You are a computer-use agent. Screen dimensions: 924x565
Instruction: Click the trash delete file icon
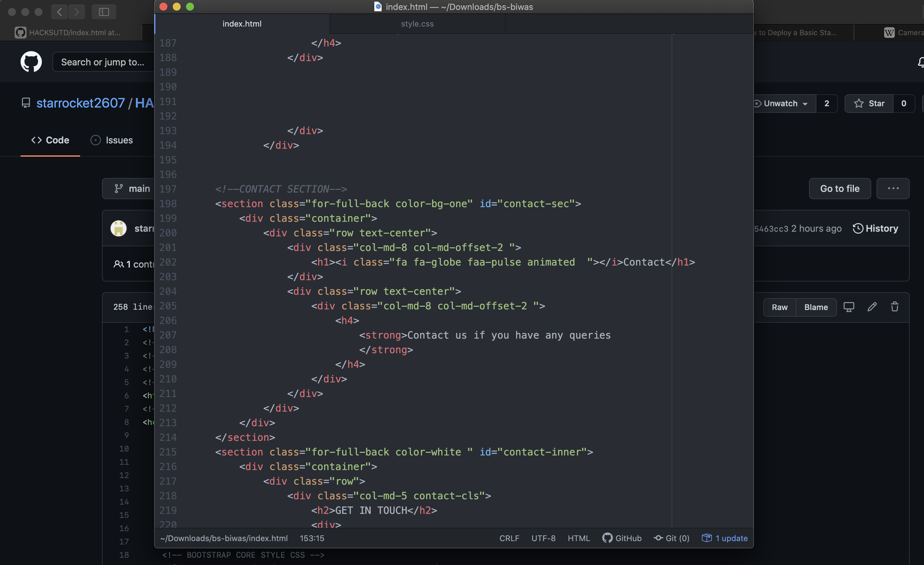[x=895, y=307]
